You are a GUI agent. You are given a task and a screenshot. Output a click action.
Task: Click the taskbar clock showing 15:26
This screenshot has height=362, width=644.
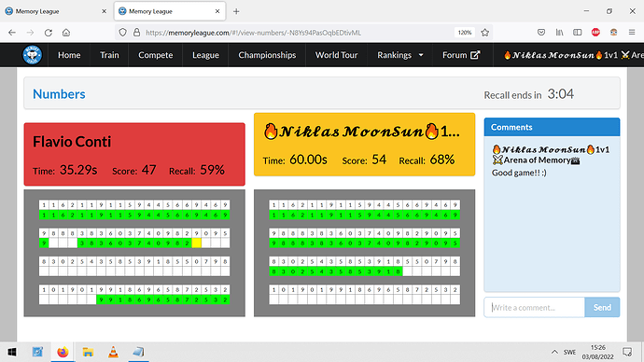(598, 352)
